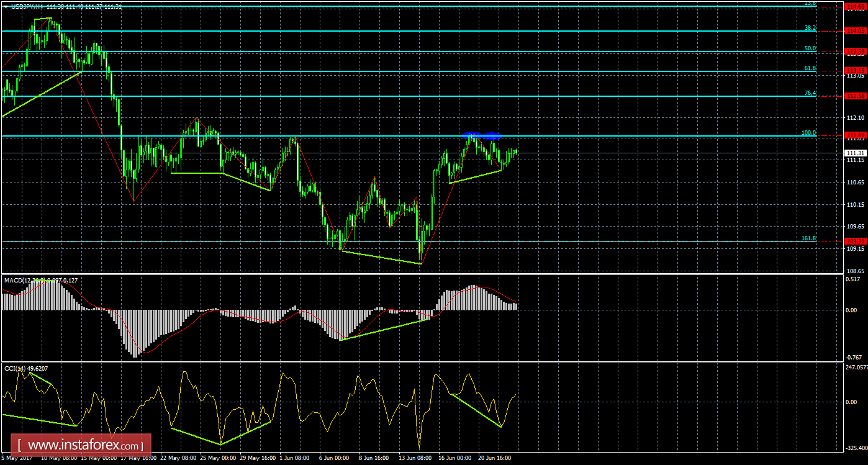Screen dimensions: 868x465
Task: Click the 38.2 Fibonacci level label
Action: tap(810, 28)
